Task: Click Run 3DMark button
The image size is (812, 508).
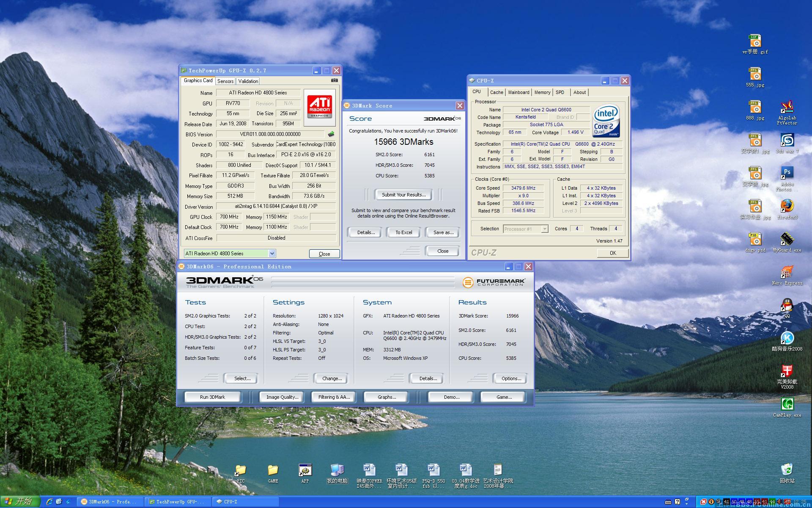Action: point(212,397)
